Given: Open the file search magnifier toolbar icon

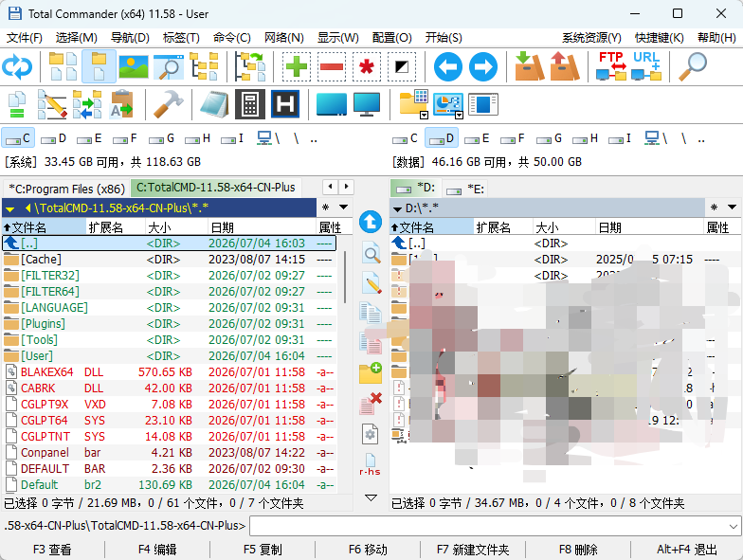Looking at the screenshot, I should (x=169, y=66).
